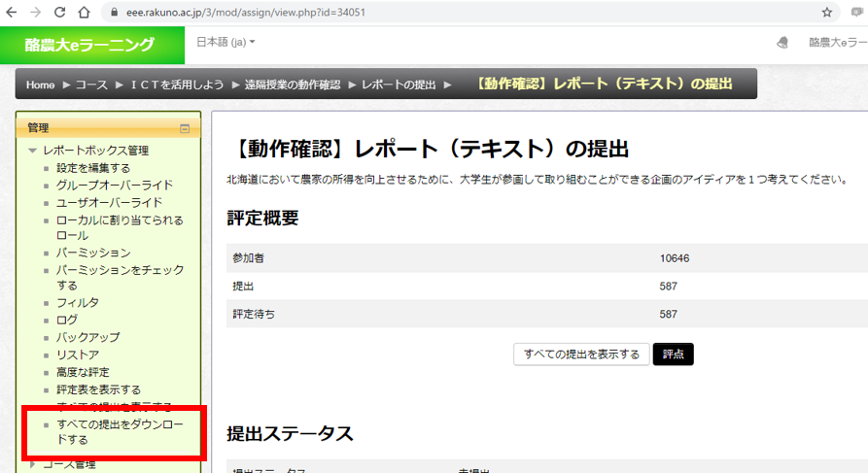Bookmark page with the star icon
The height and width of the screenshot is (473, 868).
[x=827, y=13]
